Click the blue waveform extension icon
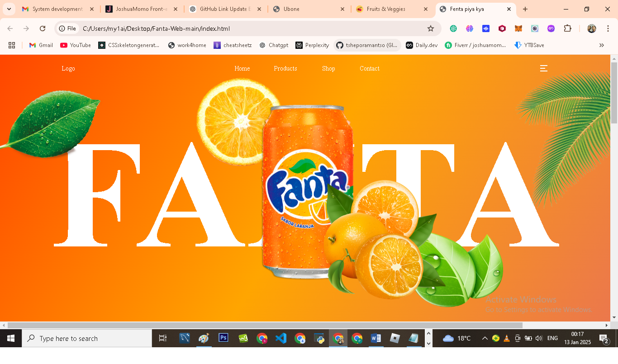This screenshot has height=364, width=618. pyautogui.click(x=486, y=28)
